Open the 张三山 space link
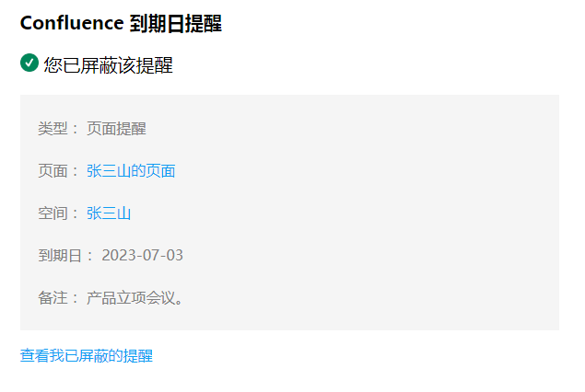The image size is (585, 392). click(x=109, y=213)
